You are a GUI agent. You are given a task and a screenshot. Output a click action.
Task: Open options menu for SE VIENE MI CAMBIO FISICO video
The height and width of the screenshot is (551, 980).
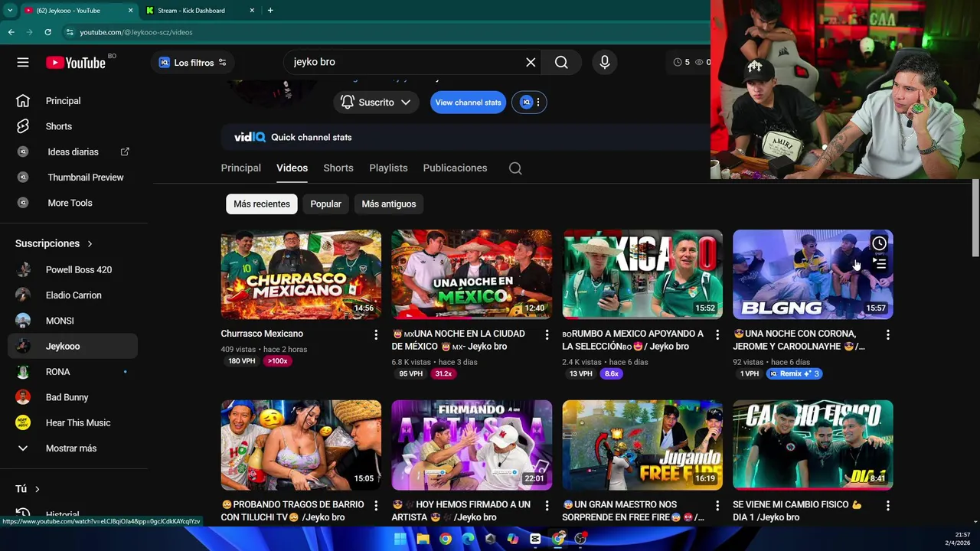pos(888,505)
